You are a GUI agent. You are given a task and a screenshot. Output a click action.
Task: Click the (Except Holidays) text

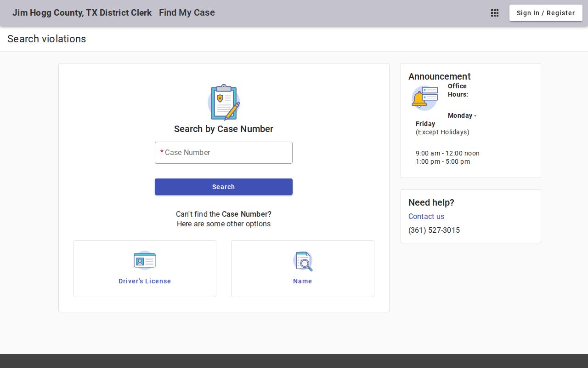[x=442, y=132]
